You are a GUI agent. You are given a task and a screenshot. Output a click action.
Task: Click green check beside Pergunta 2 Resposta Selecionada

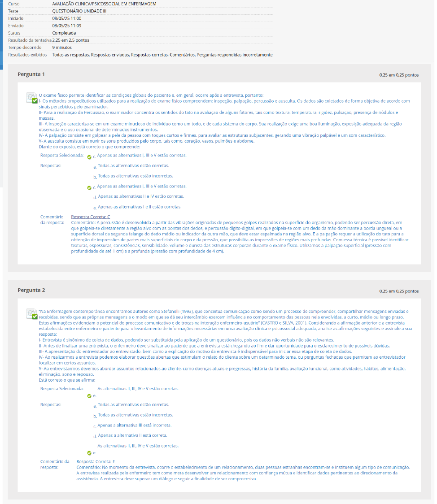click(89, 396)
